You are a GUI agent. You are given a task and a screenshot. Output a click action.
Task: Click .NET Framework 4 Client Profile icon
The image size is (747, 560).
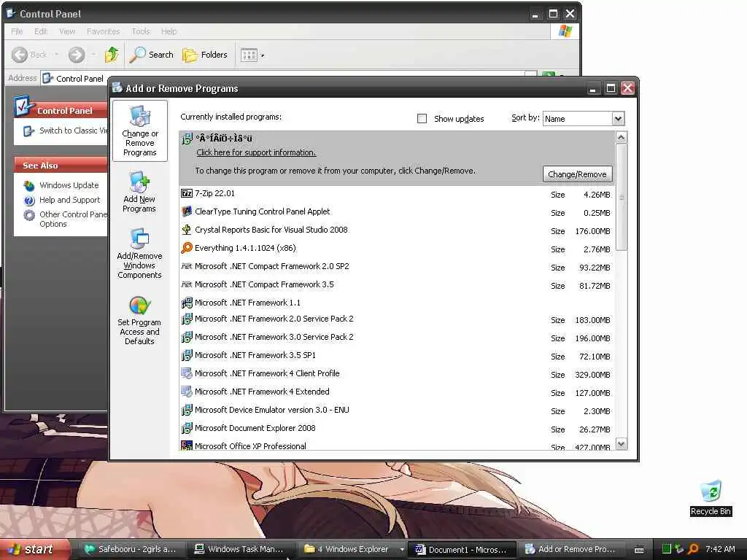click(x=187, y=373)
